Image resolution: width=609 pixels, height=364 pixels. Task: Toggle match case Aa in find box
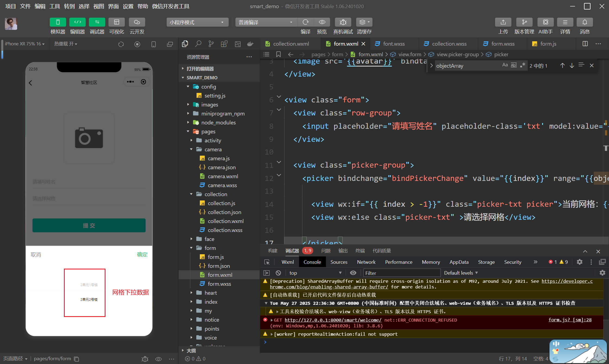pyautogui.click(x=505, y=65)
